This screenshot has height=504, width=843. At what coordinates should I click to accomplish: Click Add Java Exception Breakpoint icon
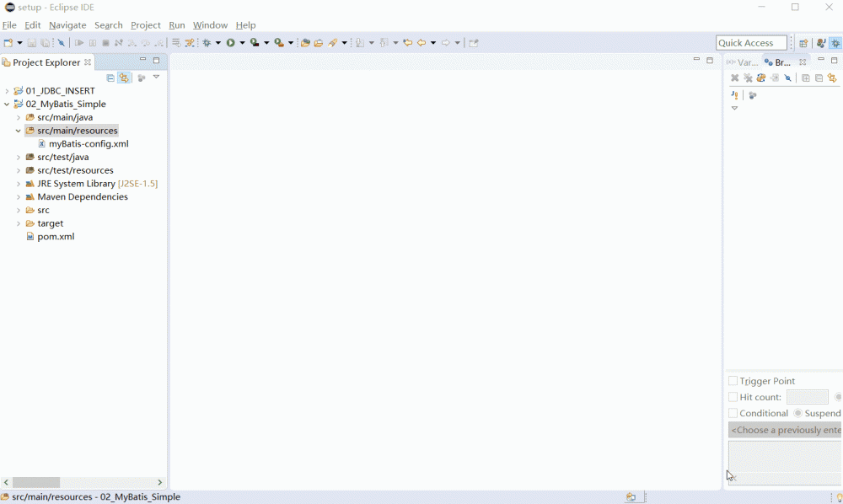click(734, 95)
